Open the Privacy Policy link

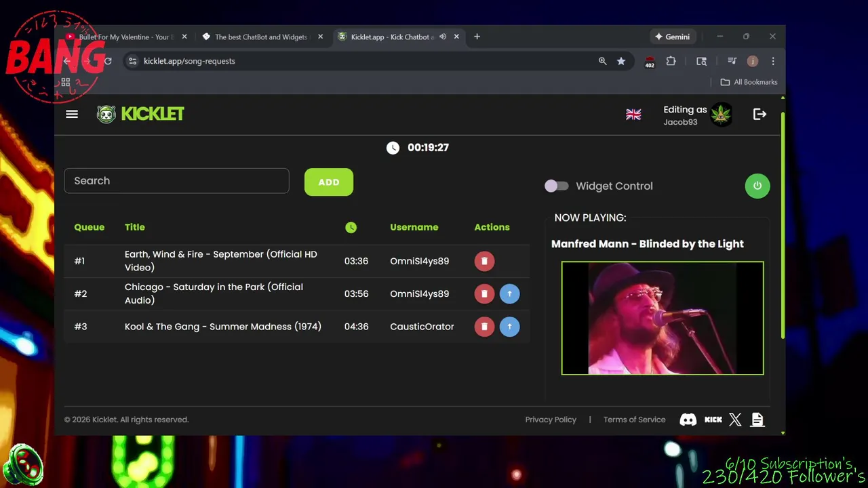point(551,420)
